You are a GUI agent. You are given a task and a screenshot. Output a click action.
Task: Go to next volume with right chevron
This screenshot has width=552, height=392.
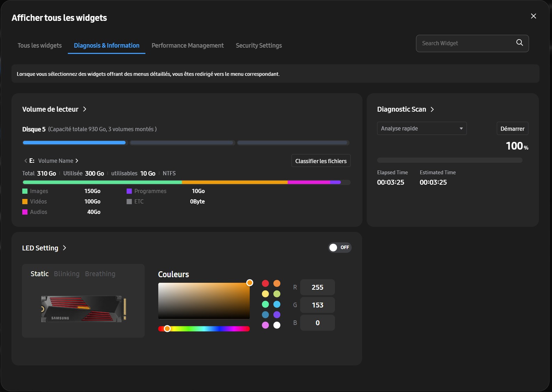[x=77, y=161]
